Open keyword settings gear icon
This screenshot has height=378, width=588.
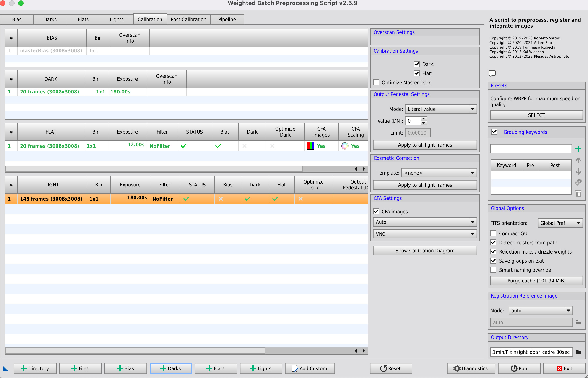(578, 182)
